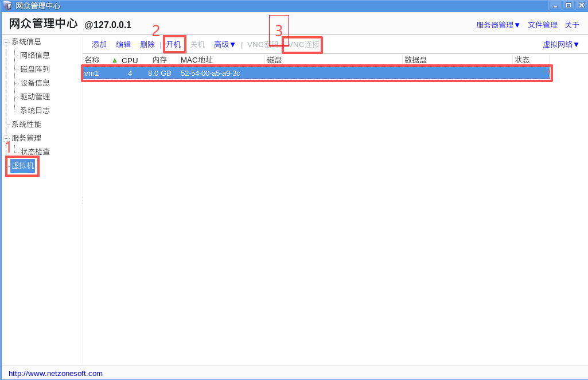This screenshot has width=588, height=380.
Task: Open the 服务器管理 dropdown menu
Action: point(497,25)
